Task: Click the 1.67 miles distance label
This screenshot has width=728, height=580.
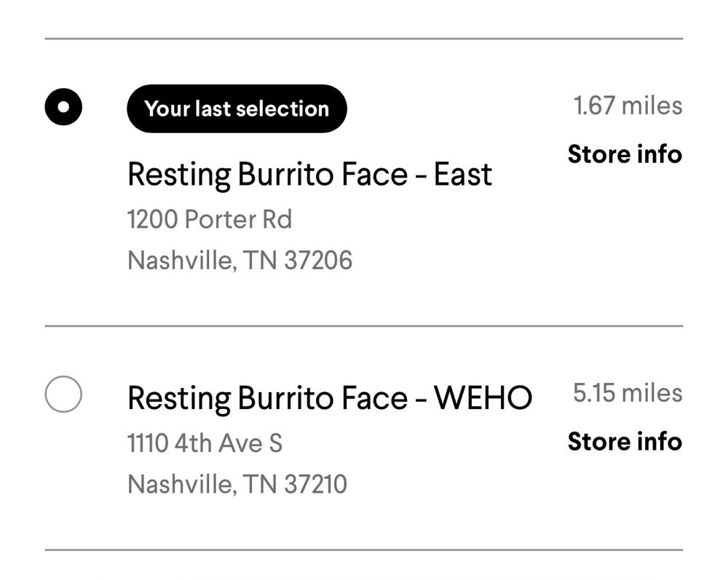Action: pos(627,106)
